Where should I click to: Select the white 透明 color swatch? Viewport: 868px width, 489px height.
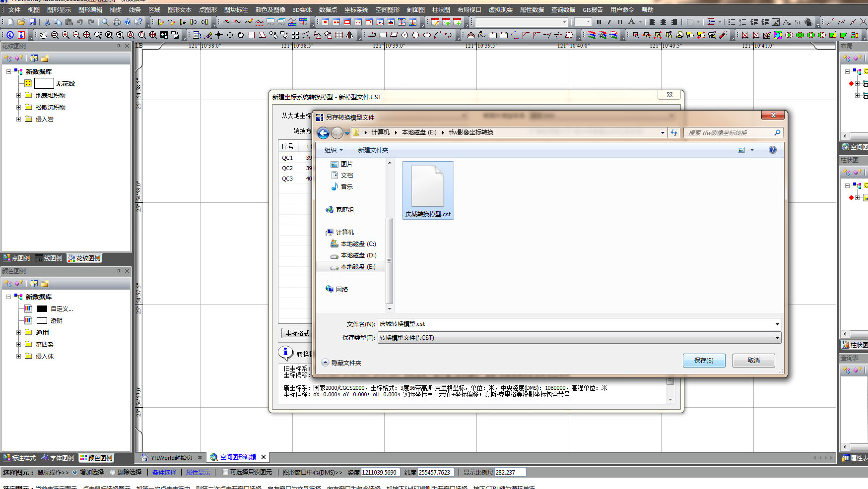point(42,320)
